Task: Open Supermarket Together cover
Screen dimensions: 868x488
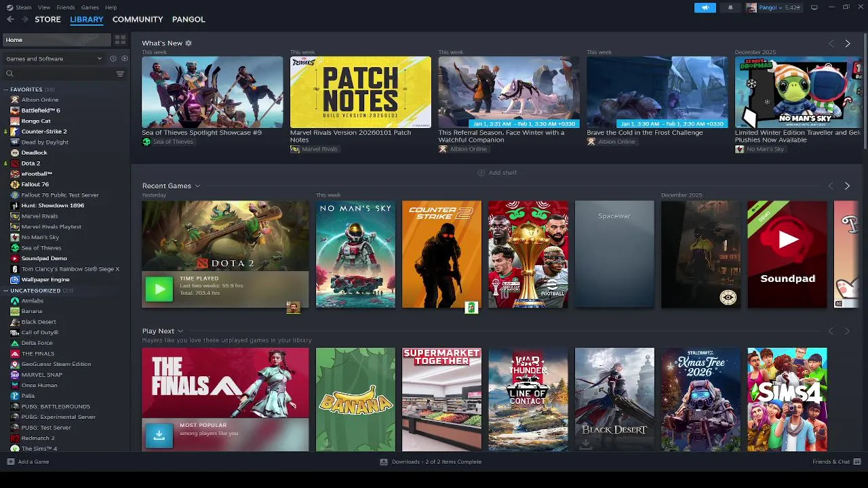Action: 441,400
